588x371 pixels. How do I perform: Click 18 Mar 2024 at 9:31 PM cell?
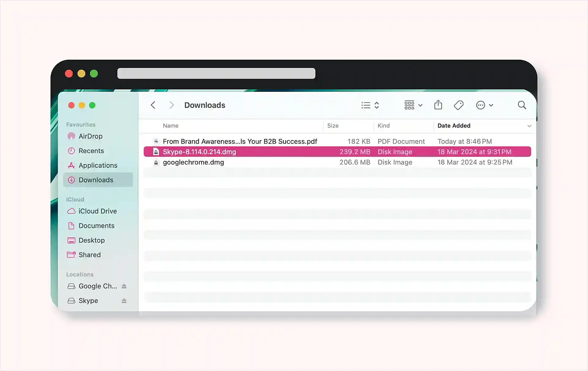(474, 152)
